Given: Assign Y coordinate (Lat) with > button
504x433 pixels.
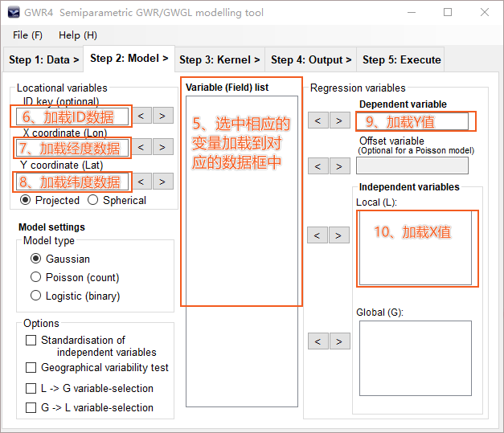Looking at the screenshot, I should tap(162, 182).
